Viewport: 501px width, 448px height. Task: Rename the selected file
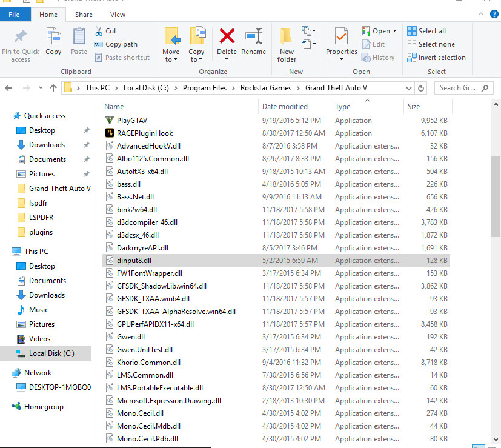pos(253,42)
